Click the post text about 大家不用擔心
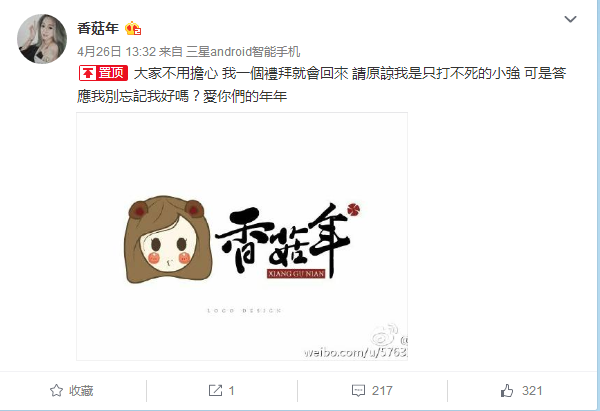The image size is (600, 411). coord(321,84)
